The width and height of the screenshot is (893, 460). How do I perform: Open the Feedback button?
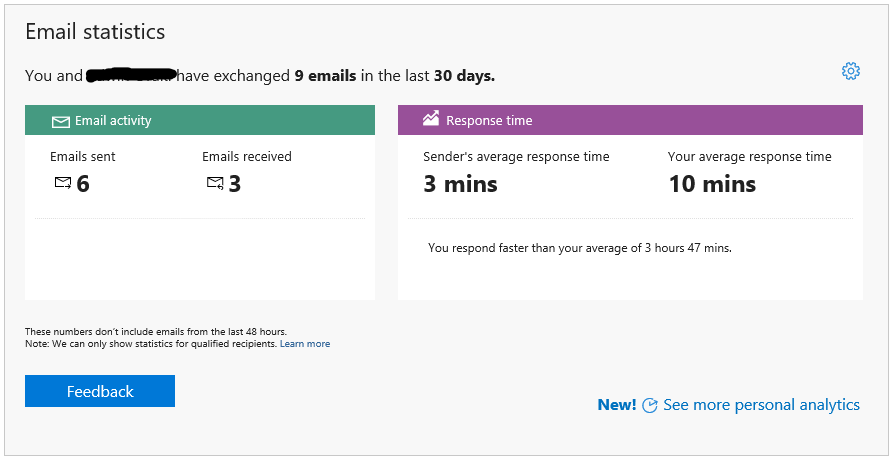[x=100, y=391]
